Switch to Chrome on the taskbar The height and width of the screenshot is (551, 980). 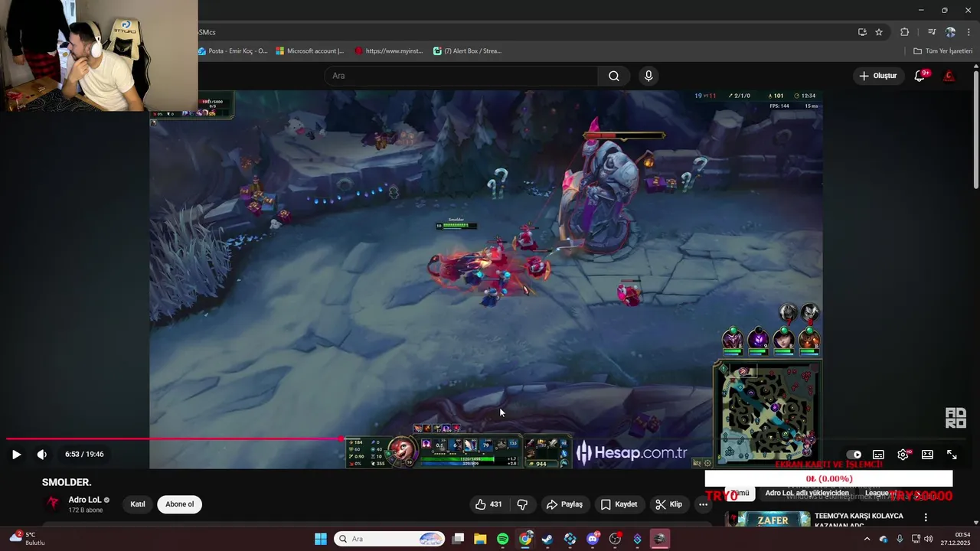tap(525, 539)
